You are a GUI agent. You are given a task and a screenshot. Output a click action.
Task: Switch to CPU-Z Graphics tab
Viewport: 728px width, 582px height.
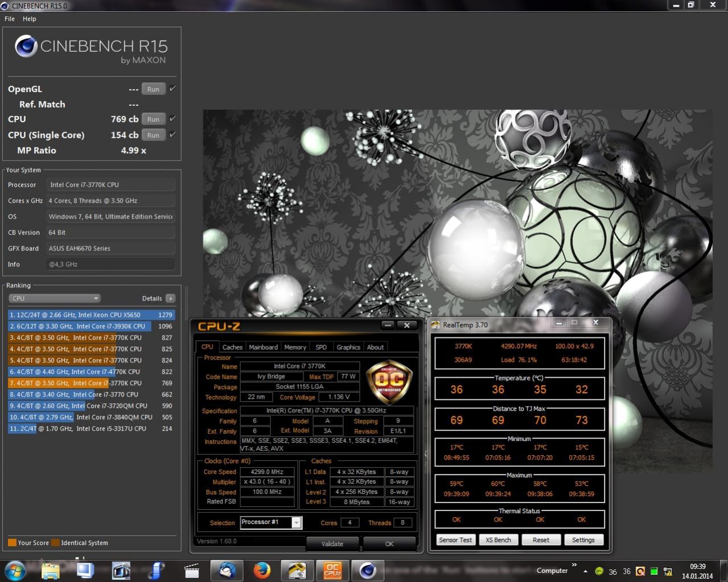coord(348,347)
